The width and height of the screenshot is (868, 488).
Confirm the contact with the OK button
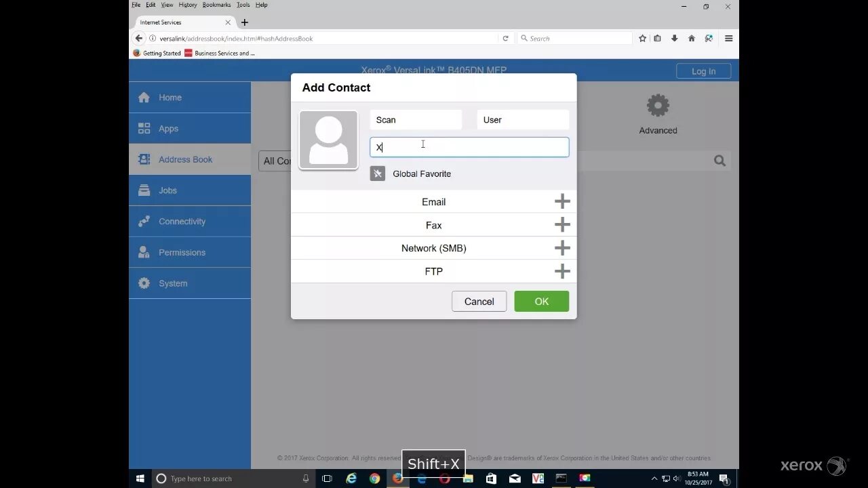point(541,302)
